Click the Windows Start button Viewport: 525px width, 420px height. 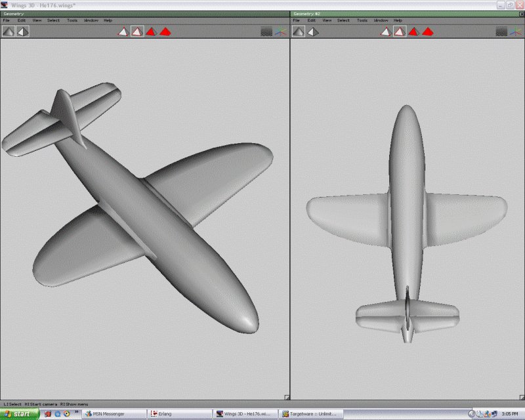point(20,414)
